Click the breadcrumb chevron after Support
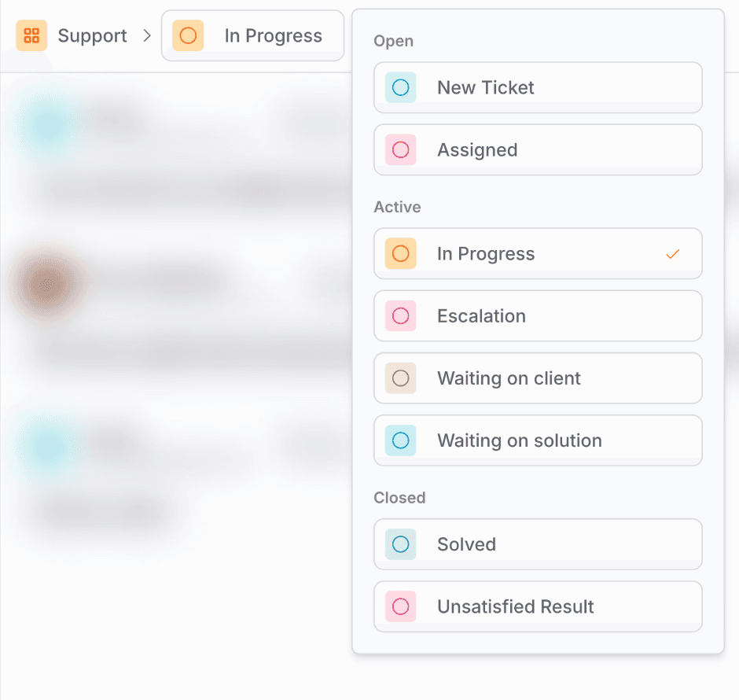This screenshot has width=739, height=700. point(147,35)
